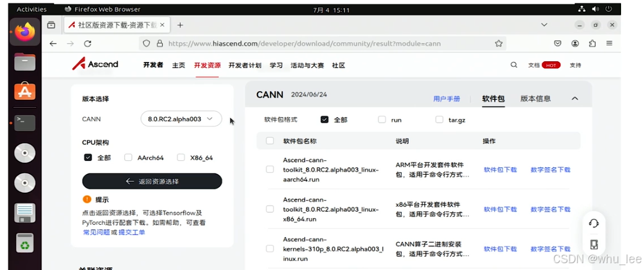Switch to the 软件包 tab
Screen dimensions: 644x270
coord(494,98)
